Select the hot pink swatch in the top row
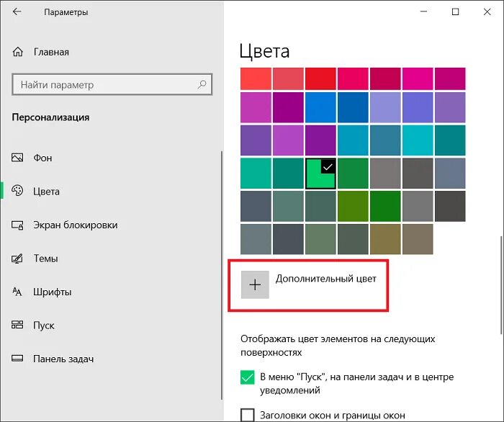The width and height of the screenshot is (504, 422). [x=418, y=78]
